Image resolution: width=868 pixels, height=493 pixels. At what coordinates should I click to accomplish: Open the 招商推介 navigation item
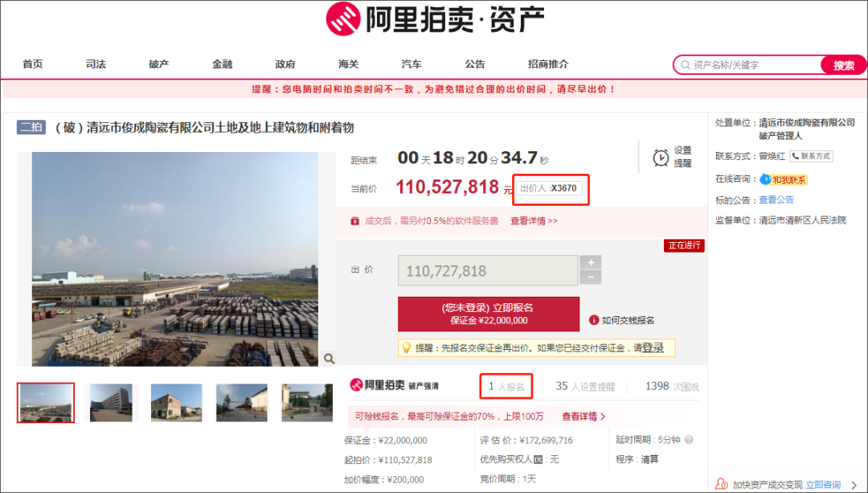pos(548,64)
